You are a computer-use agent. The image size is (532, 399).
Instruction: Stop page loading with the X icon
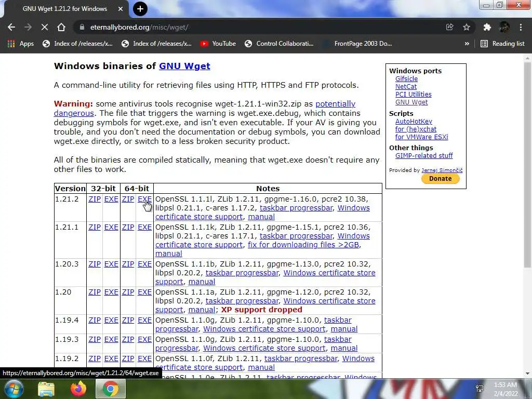pos(45,27)
